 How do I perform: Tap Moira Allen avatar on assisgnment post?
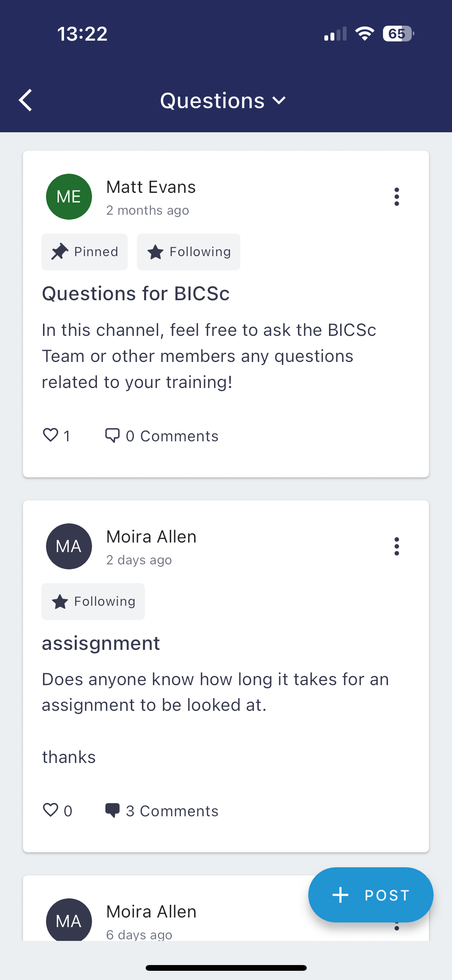[69, 546]
